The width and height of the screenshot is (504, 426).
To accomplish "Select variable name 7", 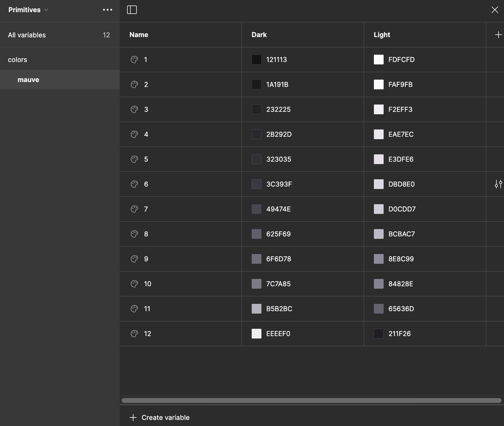I will click(146, 209).
